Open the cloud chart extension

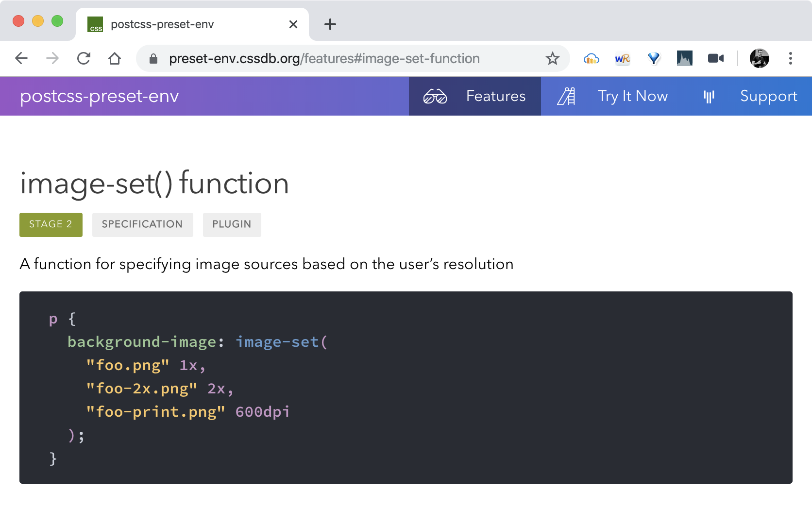591,59
